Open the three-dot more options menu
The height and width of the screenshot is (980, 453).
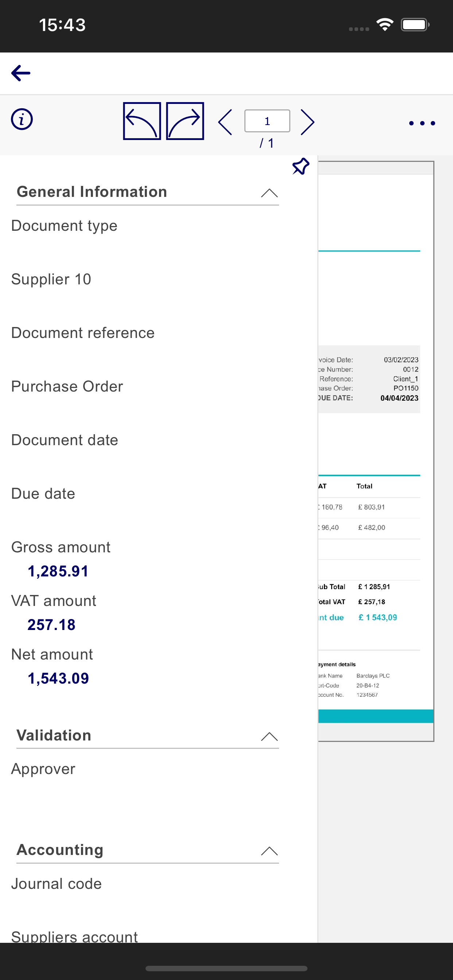(422, 123)
